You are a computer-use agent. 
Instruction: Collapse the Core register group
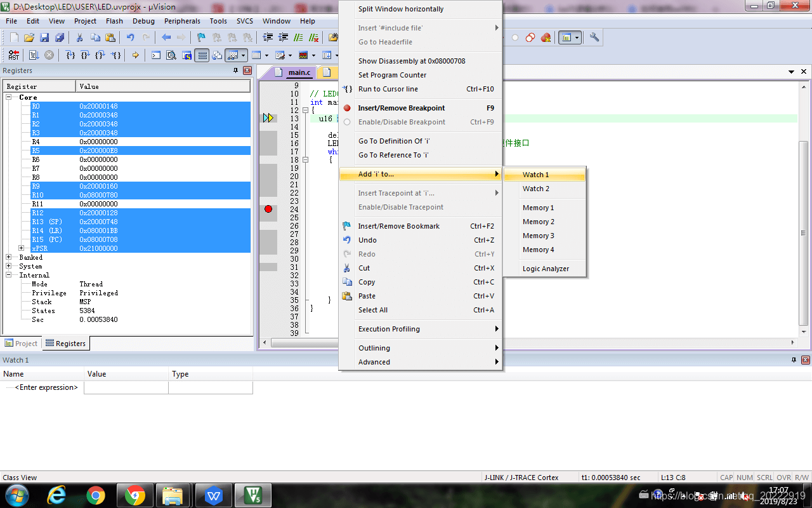pyautogui.click(x=9, y=97)
